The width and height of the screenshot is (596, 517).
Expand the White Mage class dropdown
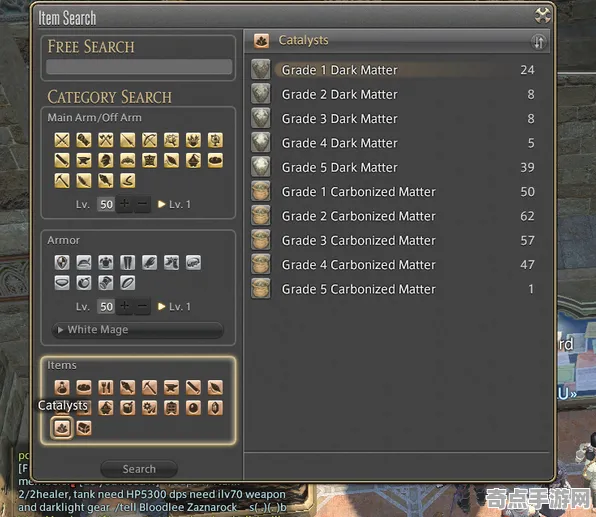point(138,330)
